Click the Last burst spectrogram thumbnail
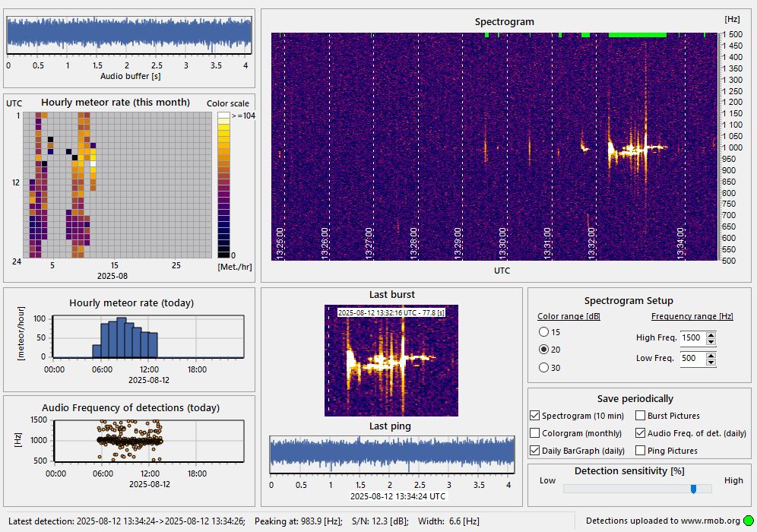This screenshot has height=532, width=757. [391, 360]
